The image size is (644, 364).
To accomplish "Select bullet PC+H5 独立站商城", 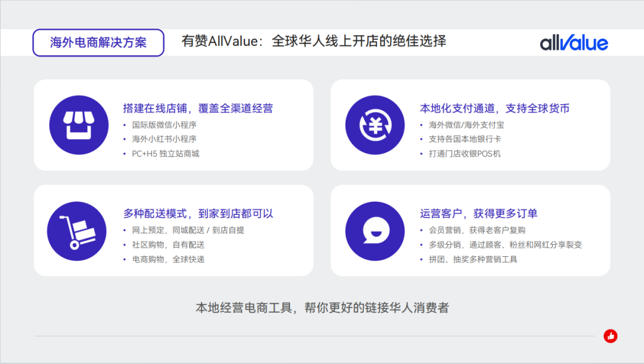I will (166, 154).
